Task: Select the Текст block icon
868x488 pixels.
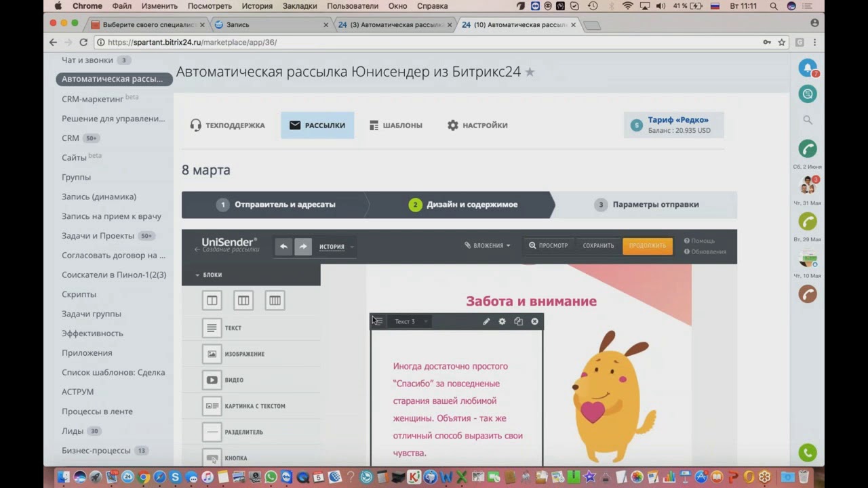Action: [x=212, y=328]
